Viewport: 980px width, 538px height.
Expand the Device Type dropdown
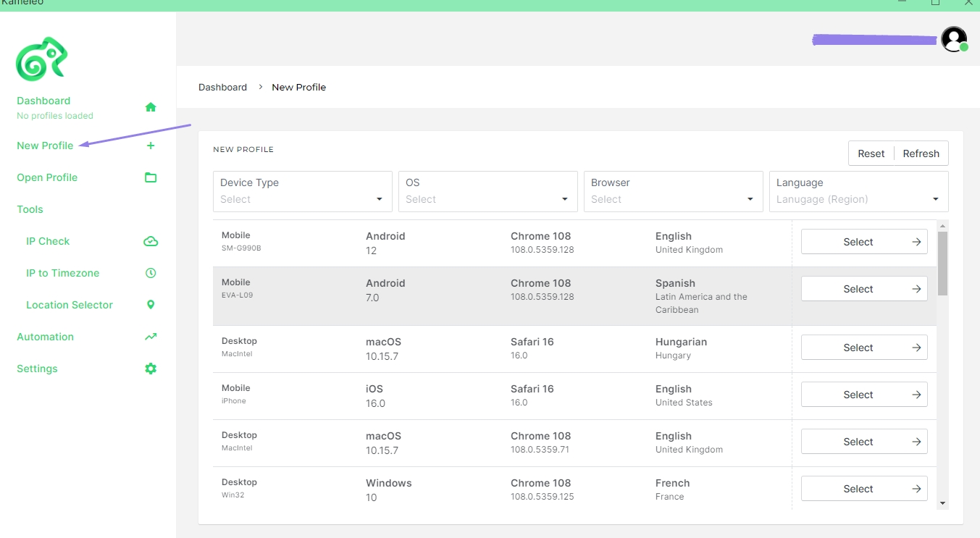[302, 192]
